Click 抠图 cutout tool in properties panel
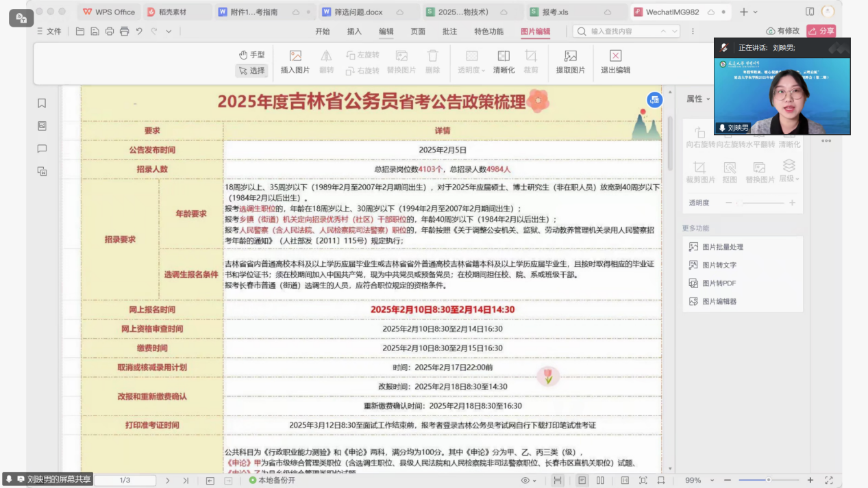The height and width of the screenshot is (488, 868). pyautogui.click(x=730, y=172)
